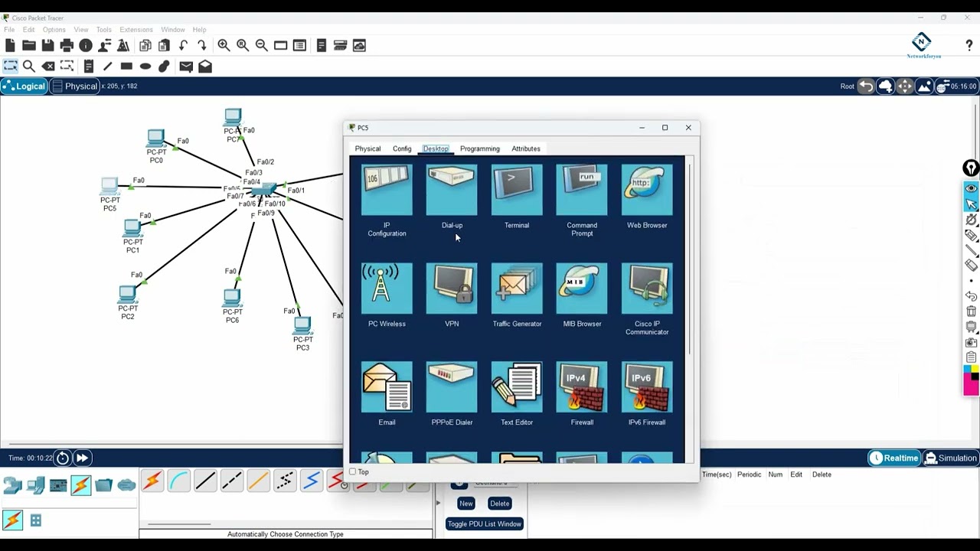Click the Save toolbar icon
Image resolution: width=980 pixels, height=551 pixels.
pyautogui.click(x=47, y=46)
